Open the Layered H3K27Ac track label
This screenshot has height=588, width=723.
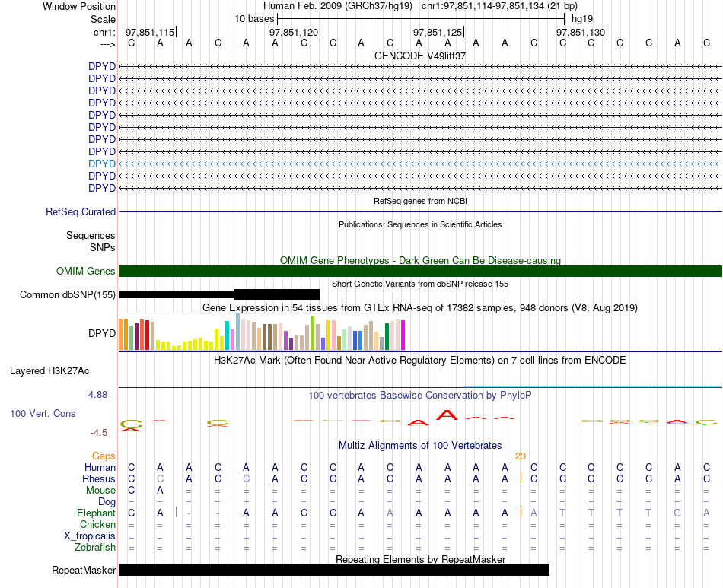[x=49, y=371]
